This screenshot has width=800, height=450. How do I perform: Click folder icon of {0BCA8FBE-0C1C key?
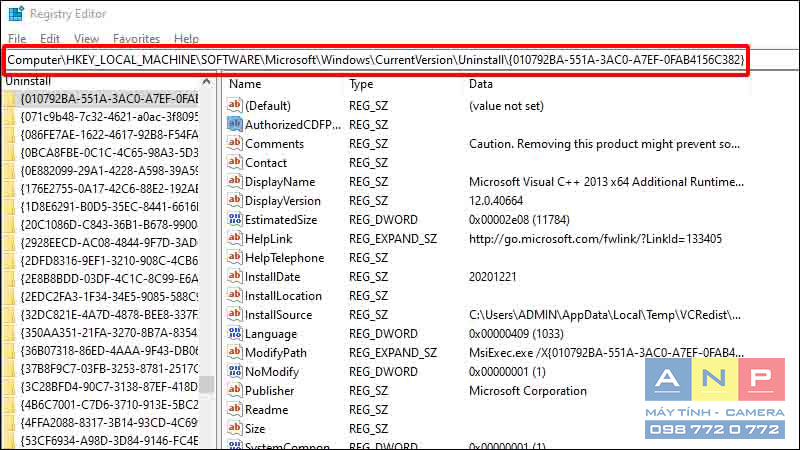(9, 153)
